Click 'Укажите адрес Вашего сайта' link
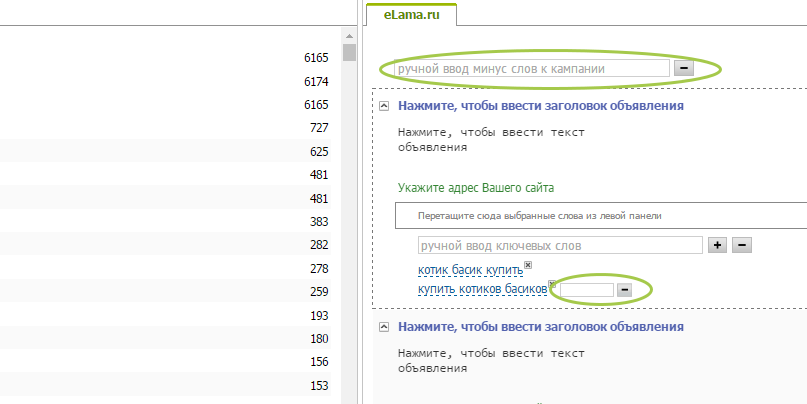The width and height of the screenshot is (807, 404). pyautogui.click(x=475, y=187)
